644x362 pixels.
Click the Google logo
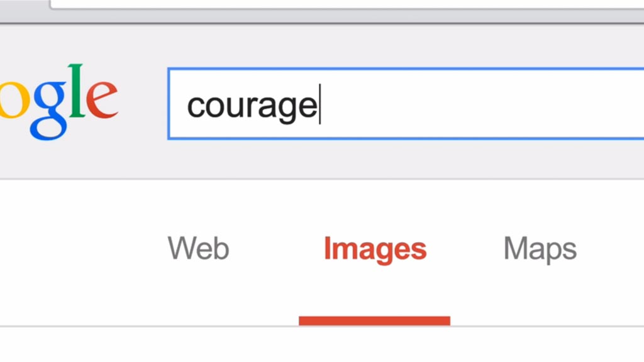click(x=58, y=102)
